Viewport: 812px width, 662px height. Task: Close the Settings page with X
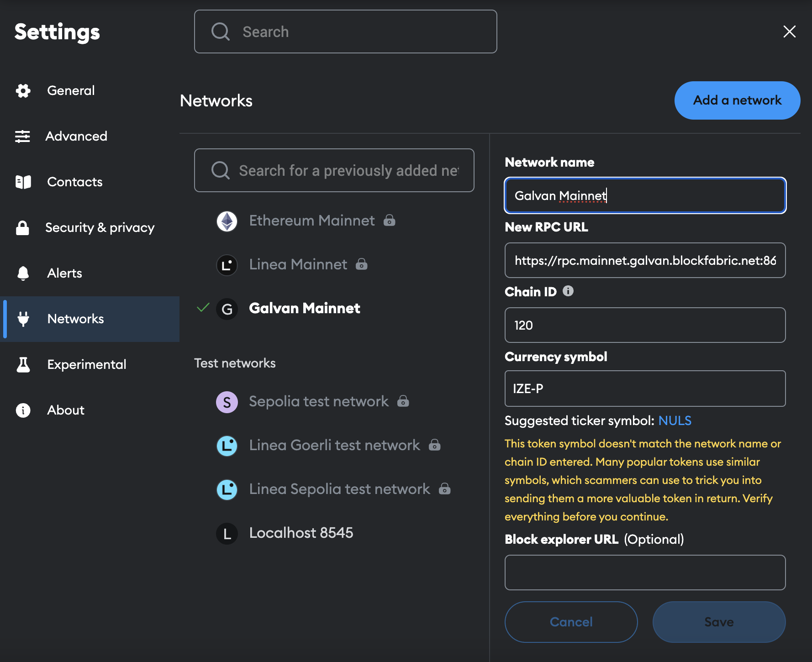click(789, 32)
